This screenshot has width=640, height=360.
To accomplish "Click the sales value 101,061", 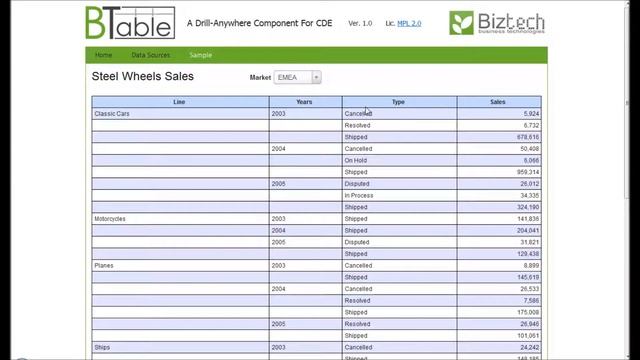I will [528, 336].
